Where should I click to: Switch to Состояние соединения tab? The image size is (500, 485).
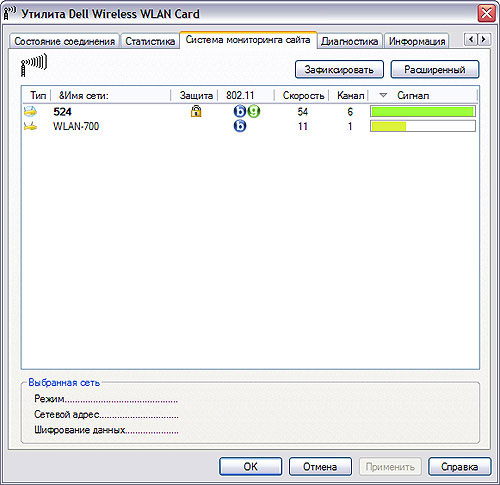pos(64,41)
